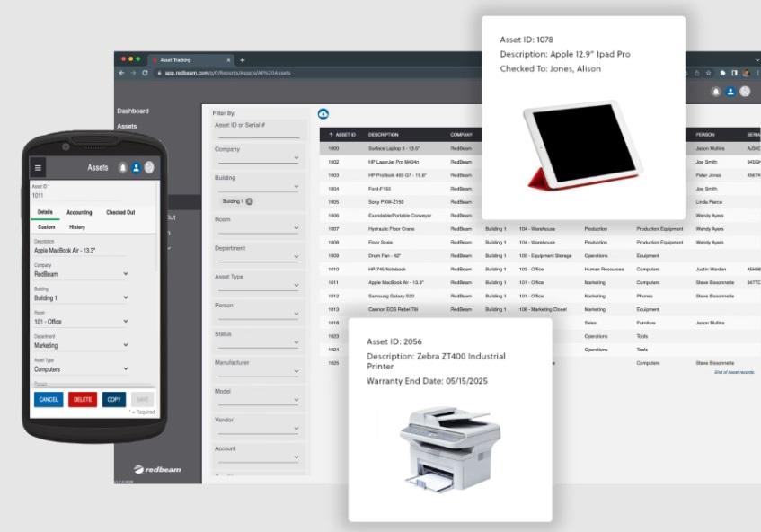Tap the round avatar icon on phone header
Image resolution: width=761 pixels, height=532 pixels.
click(149, 167)
